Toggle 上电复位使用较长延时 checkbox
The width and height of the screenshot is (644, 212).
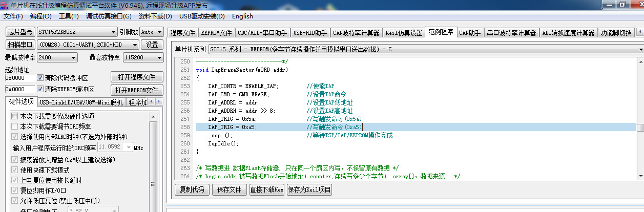click(15, 180)
